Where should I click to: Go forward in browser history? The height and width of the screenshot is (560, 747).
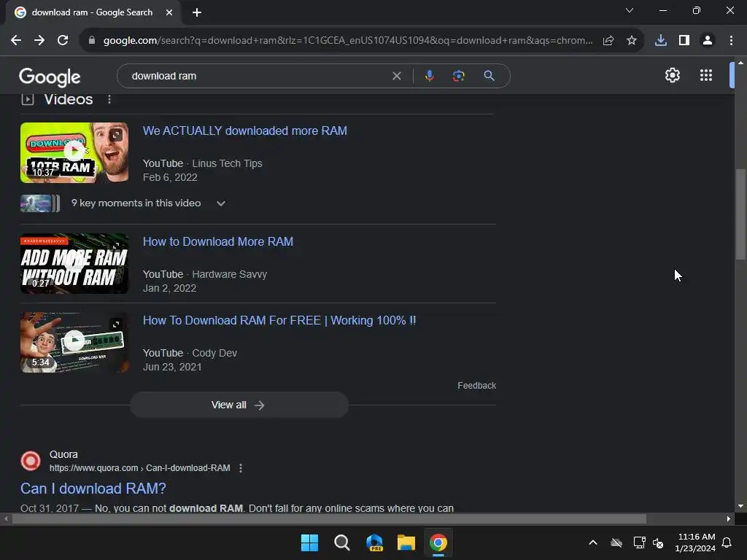[39, 41]
